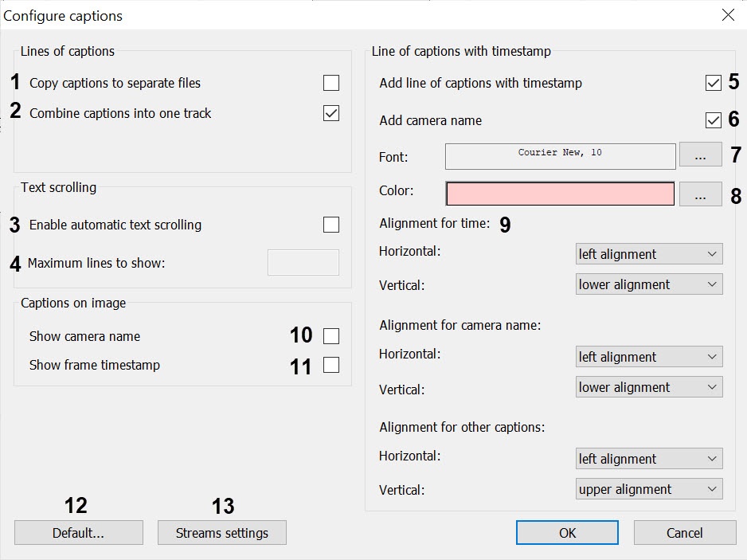The height and width of the screenshot is (560, 747).
Task: Click the Courier New font display field
Action: click(560, 156)
